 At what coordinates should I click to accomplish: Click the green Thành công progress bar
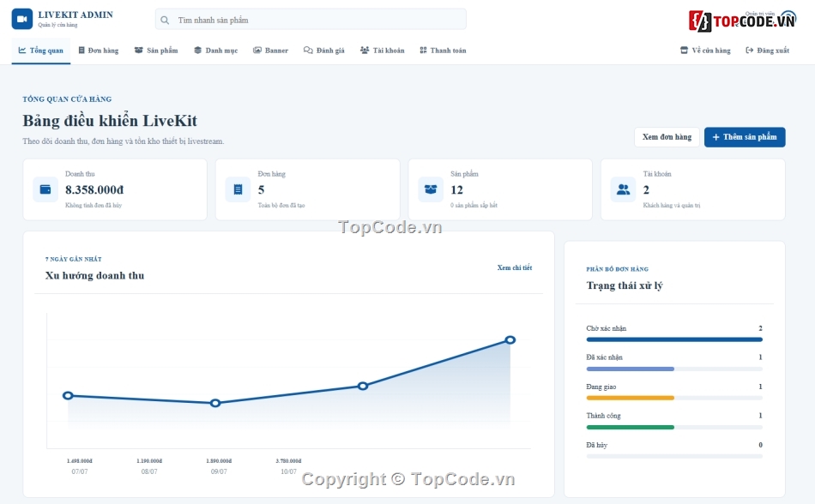[x=674, y=427]
